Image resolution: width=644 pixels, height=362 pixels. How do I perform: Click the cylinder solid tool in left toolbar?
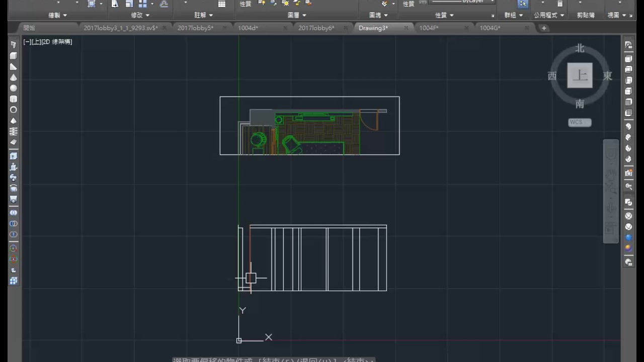(x=14, y=99)
